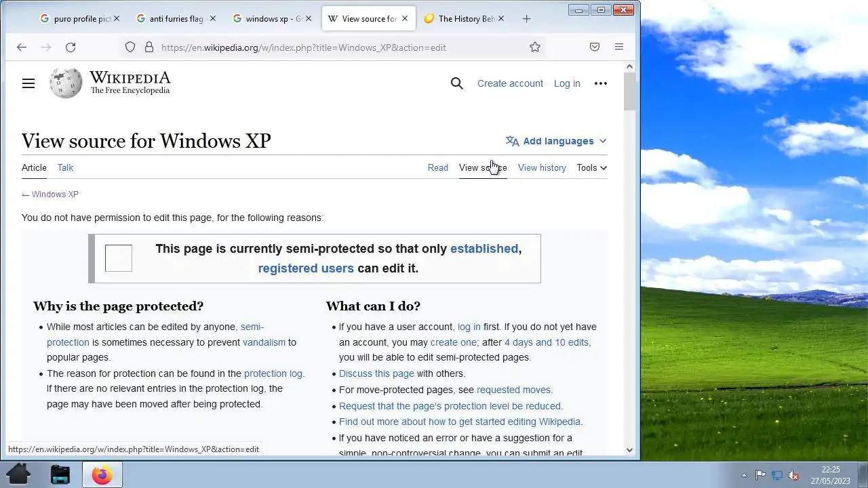The width and height of the screenshot is (868, 488).
Task: Open the 'registered users' link
Action: [x=306, y=268]
